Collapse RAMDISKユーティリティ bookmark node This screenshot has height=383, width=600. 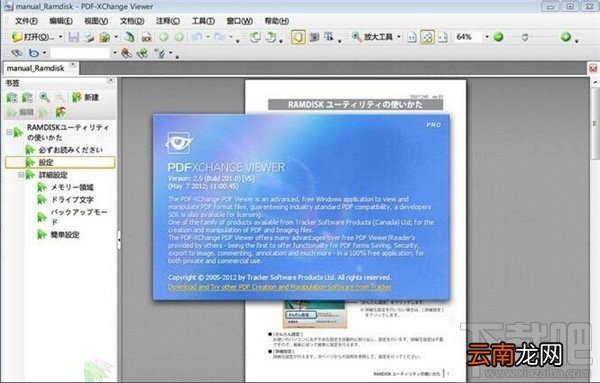click(x=9, y=132)
